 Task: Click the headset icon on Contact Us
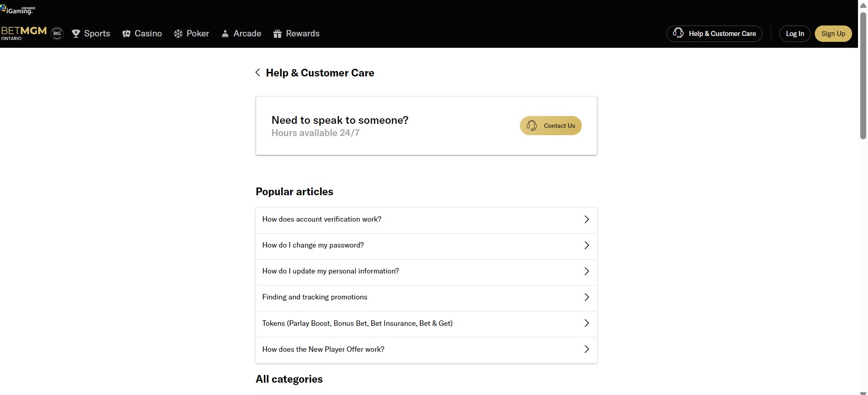[532, 126]
